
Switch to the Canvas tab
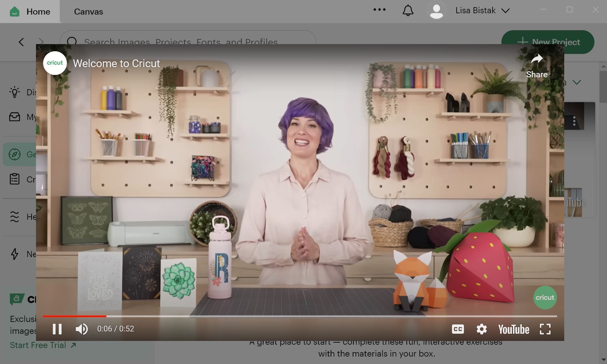[x=88, y=12]
